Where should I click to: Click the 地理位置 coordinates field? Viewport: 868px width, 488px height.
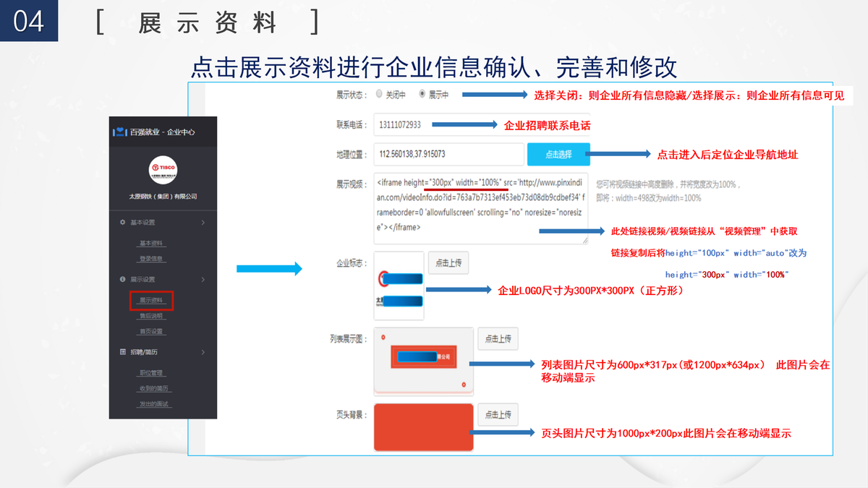(x=449, y=154)
